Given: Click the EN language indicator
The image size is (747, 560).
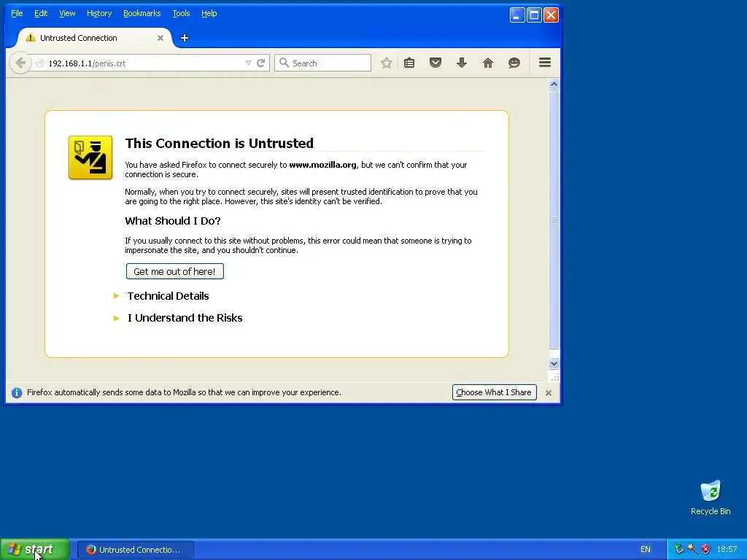Looking at the screenshot, I should click(646, 549).
